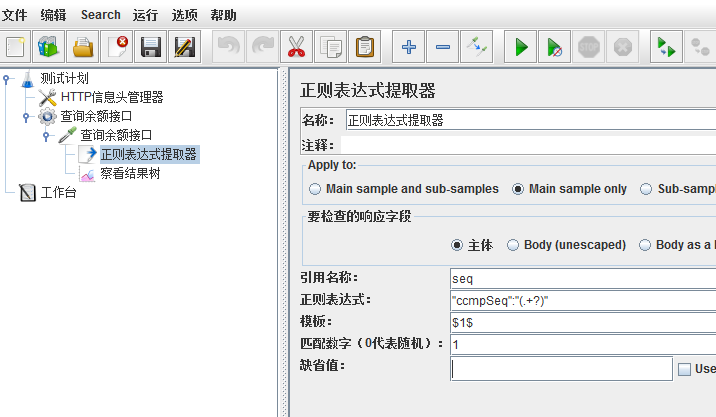Select 察看结果树 in the tree
Screen dimensions: 716x417
(x=129, y=173)
